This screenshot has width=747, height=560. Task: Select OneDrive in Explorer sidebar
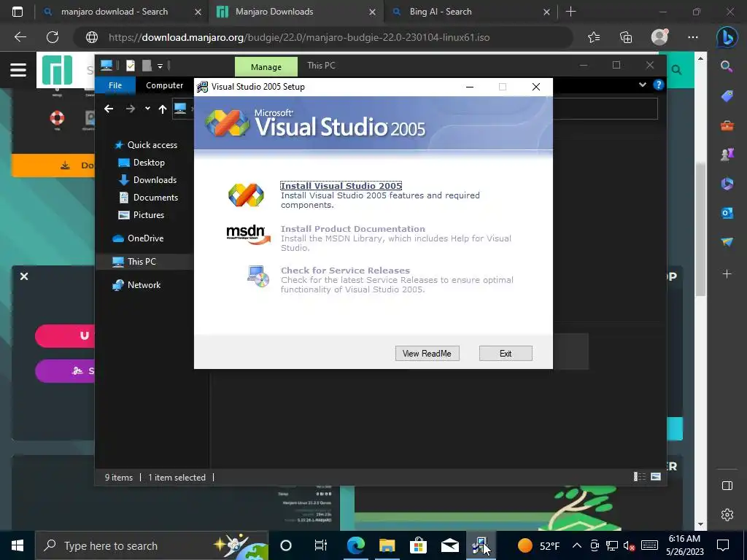(138, 238)
